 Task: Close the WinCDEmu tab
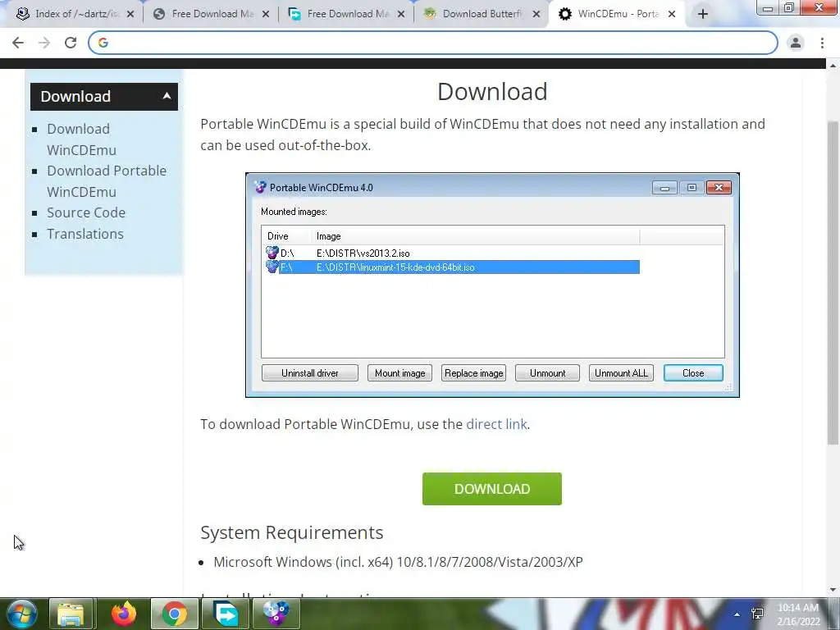(672, 15)
